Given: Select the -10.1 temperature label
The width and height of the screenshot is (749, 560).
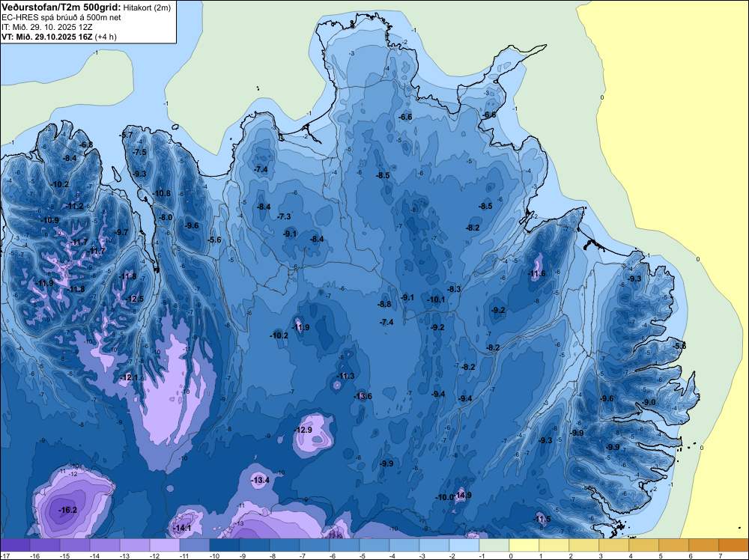Looking at the screenshot, I should pos(436,299).
